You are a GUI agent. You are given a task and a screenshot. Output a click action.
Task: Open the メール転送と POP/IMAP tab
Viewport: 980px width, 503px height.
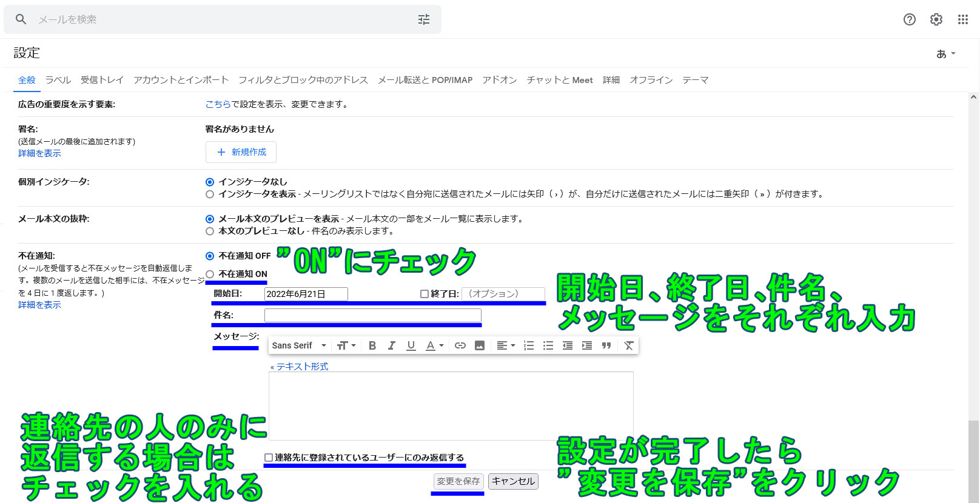click(425, 80)
